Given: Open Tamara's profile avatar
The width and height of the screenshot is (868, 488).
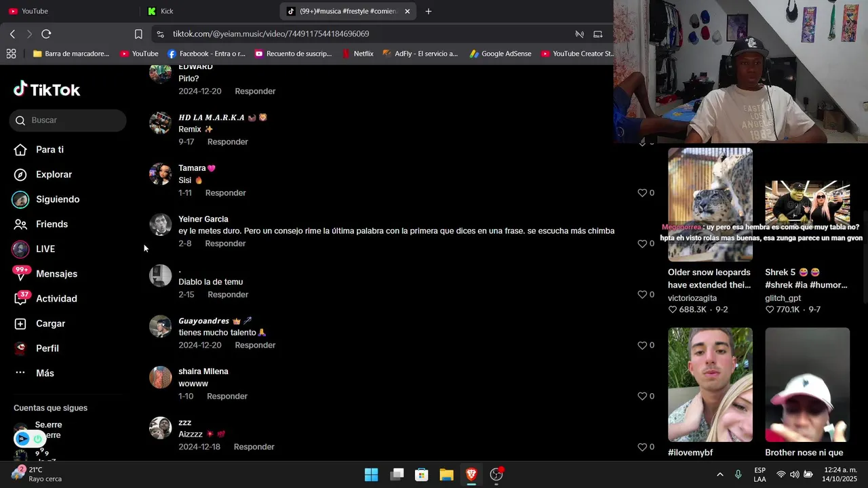Looking at the screenshot, I should [x=161, y=174].
